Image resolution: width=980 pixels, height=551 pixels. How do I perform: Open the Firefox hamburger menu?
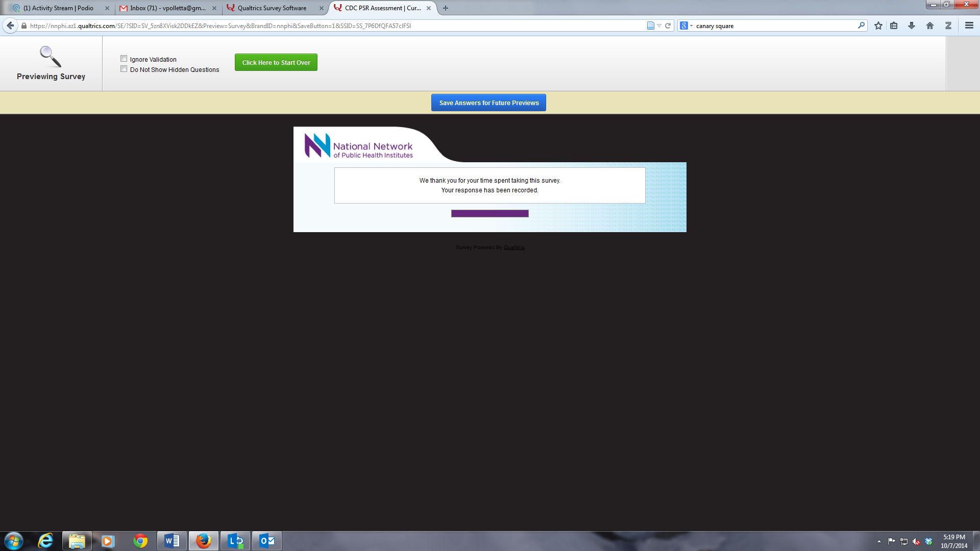969,26
